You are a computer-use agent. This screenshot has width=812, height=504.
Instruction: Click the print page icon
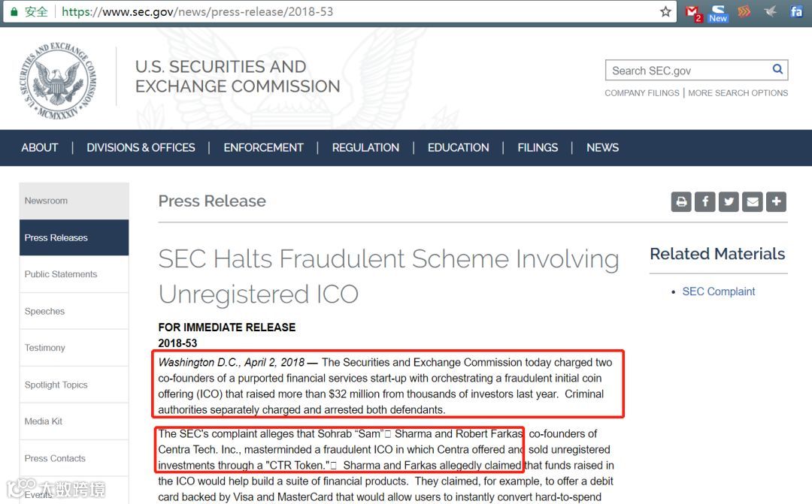coord(681,201)
